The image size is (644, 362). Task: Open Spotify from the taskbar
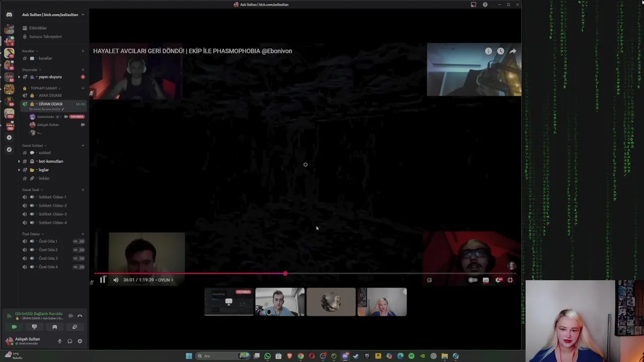412,356
